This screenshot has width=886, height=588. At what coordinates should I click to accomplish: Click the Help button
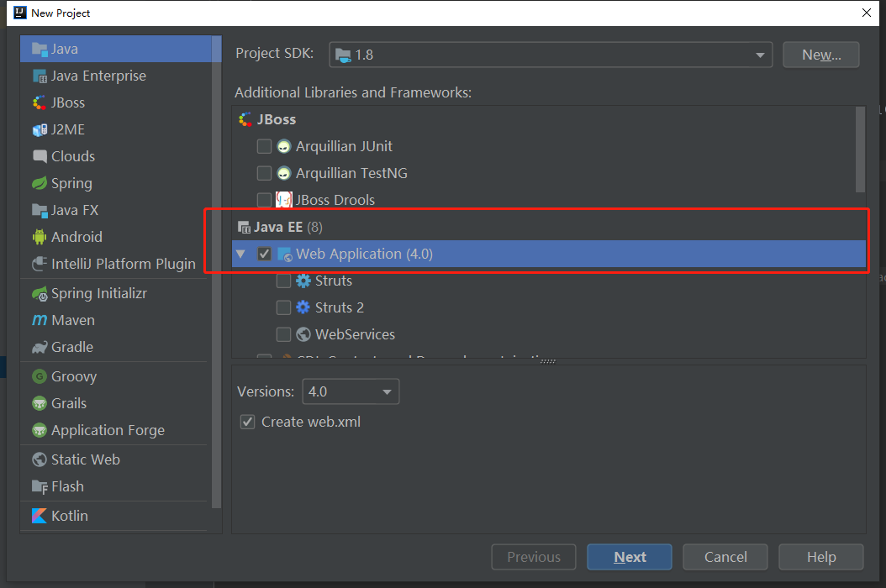click(x=821, y=557)
